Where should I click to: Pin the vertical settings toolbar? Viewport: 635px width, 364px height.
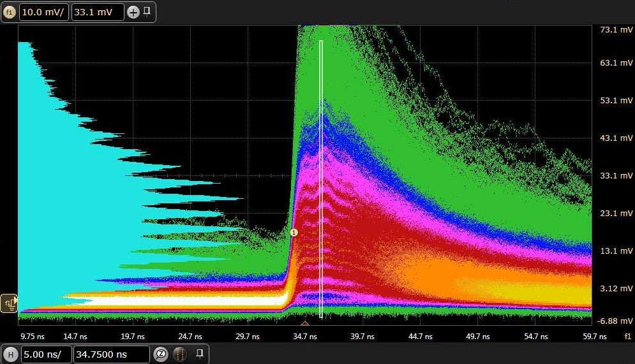tap(147, 11)
